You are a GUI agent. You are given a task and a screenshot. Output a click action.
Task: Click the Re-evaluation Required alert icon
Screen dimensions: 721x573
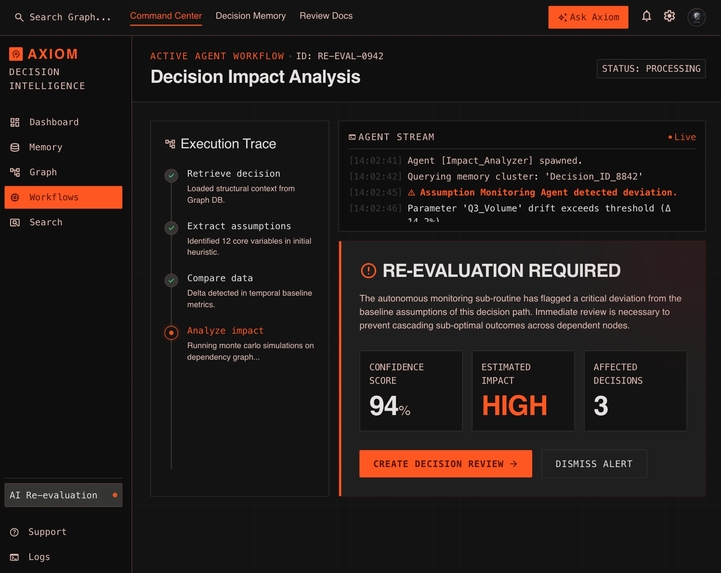(x=368, y=270)
